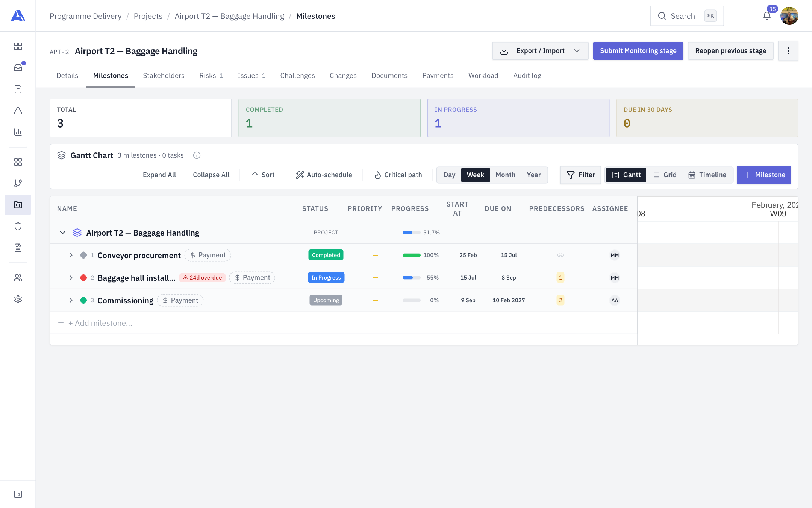Open the git branch sidebar icon

pos(18,183)
